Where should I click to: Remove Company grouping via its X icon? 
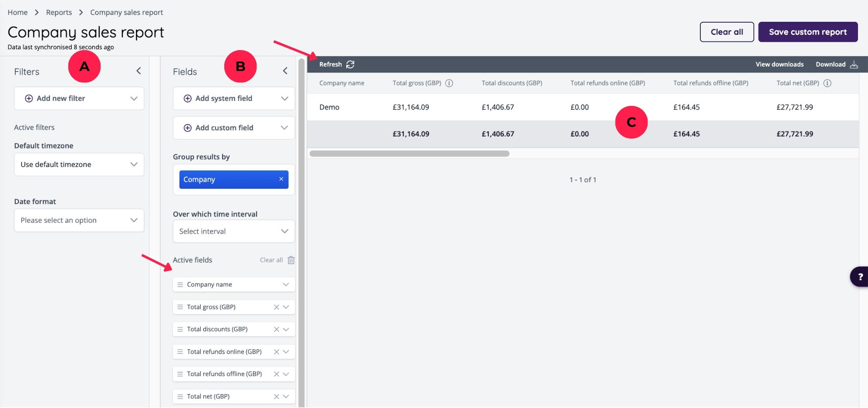[281, 179]
